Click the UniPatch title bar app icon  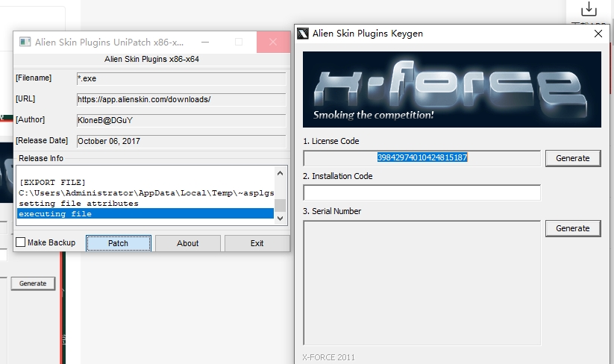pyautogui.click(x=25, y=42)
